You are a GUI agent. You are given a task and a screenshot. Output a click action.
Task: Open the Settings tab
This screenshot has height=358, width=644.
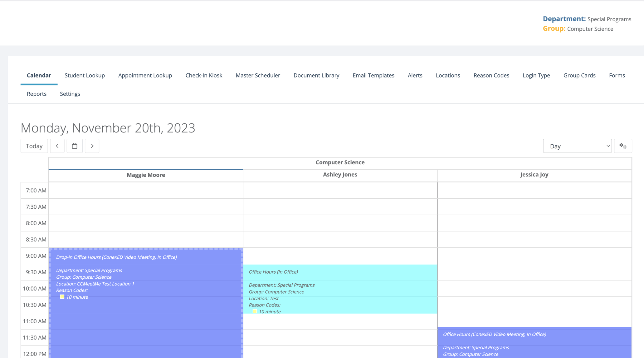click(70, 94)
